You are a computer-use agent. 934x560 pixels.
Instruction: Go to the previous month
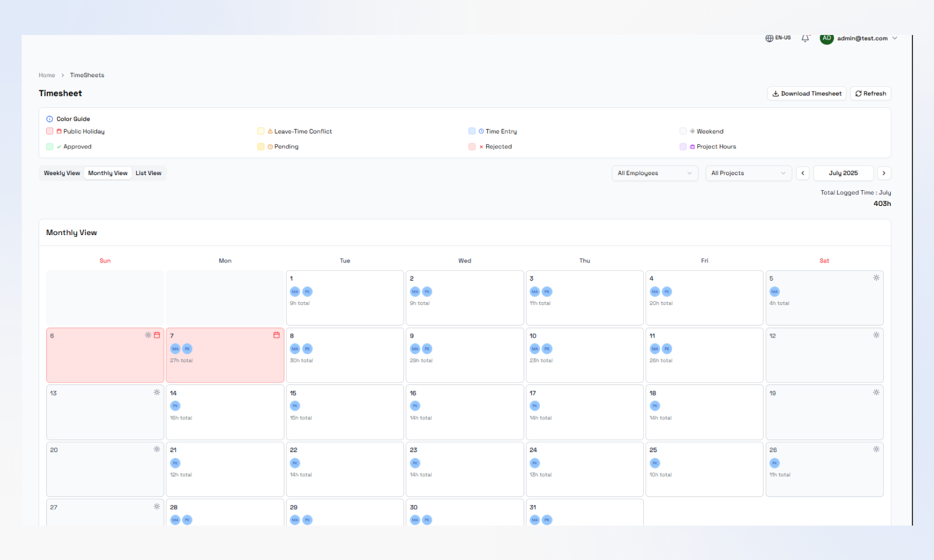pyautogui.click(x=803, y=173)
